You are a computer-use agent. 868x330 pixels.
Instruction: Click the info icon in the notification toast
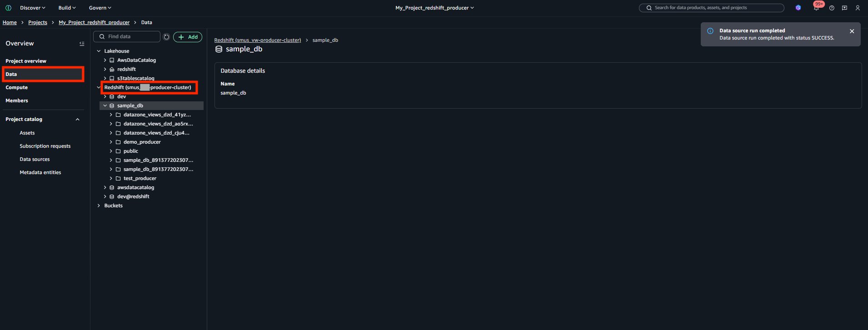click(x=710, y=31)
